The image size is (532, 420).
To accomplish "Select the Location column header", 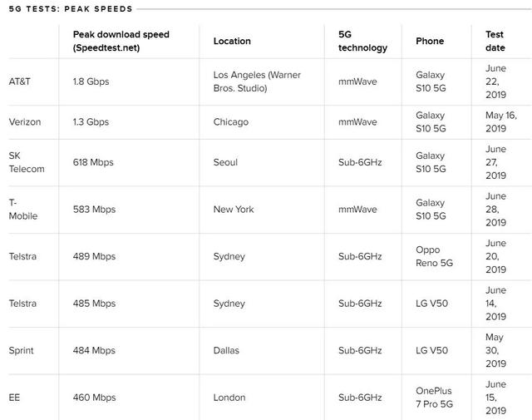I will (x=232, y=42).
